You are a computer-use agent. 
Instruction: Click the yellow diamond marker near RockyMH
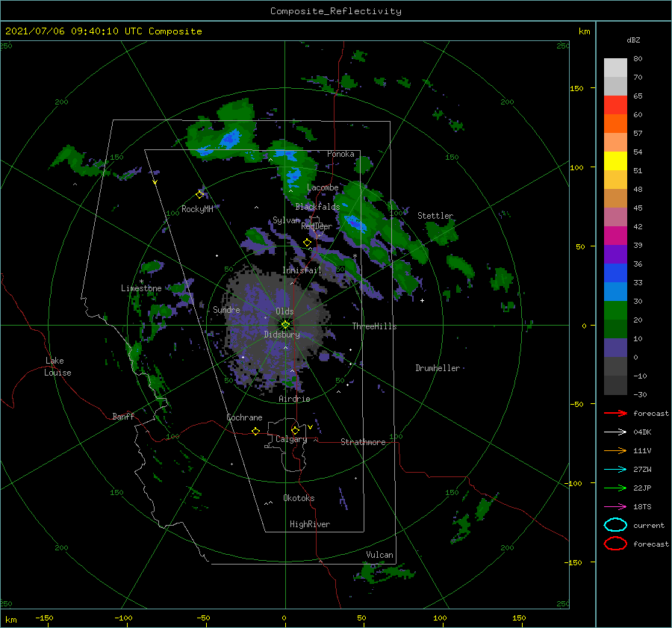tap(199, 195)
